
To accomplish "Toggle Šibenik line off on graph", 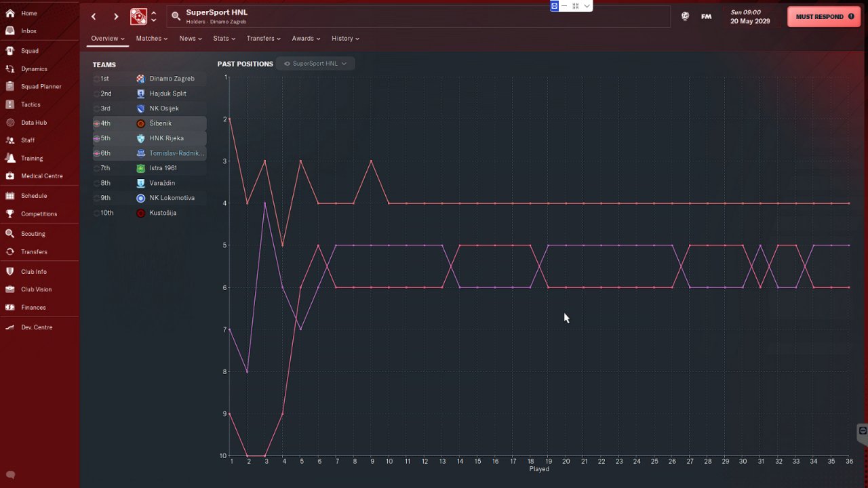I will (x=96, y=123).
